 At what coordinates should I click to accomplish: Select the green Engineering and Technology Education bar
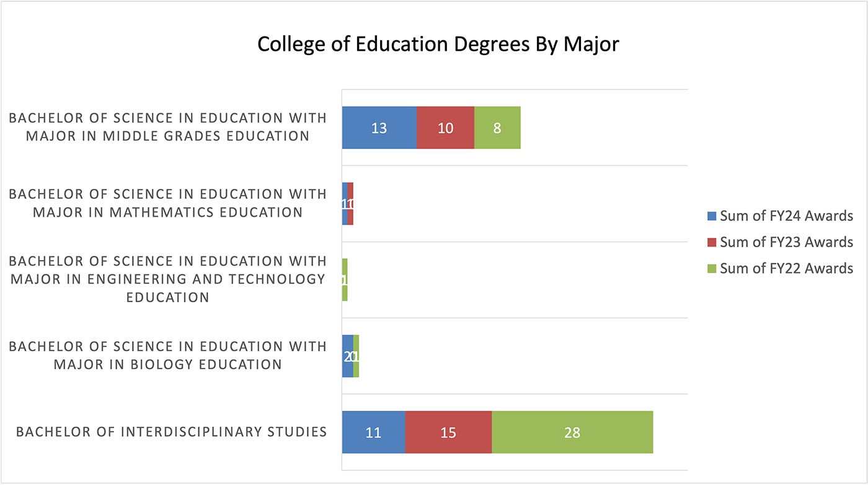pyautogui.click(x=345, y=280)
